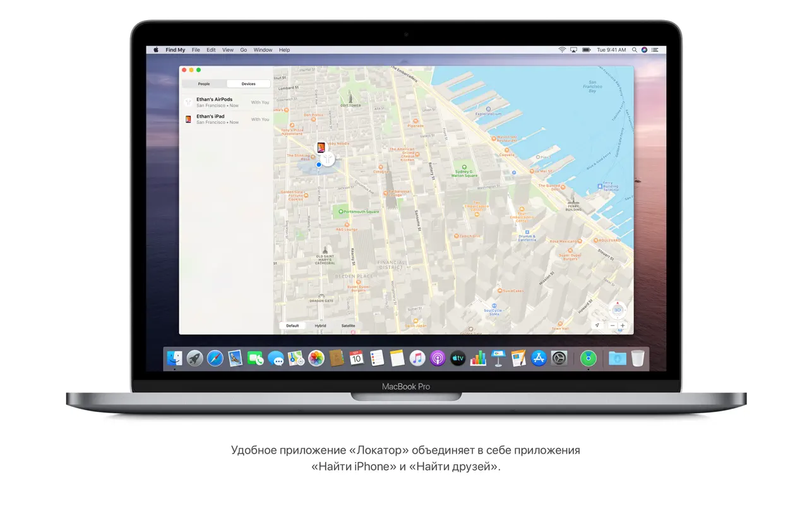Open Notes from the Dock

tap(397, 359)
